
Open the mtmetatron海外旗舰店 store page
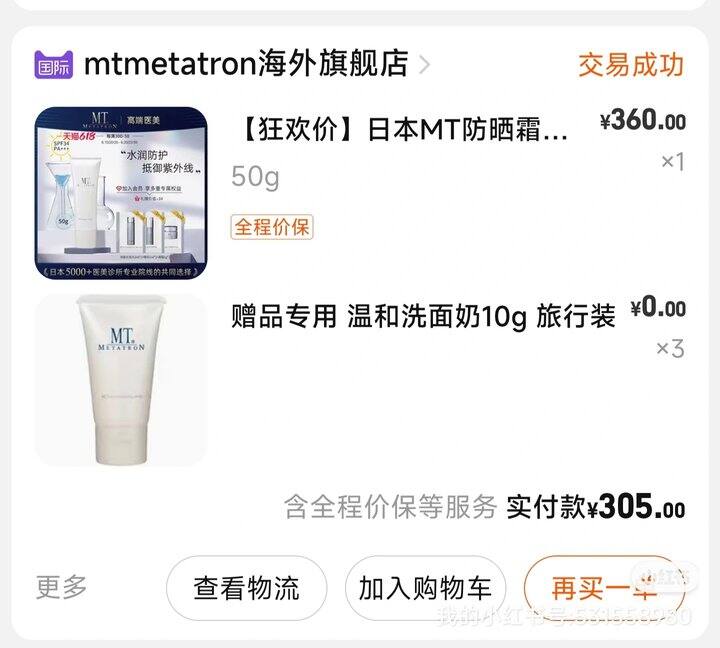tap(246, 64)
